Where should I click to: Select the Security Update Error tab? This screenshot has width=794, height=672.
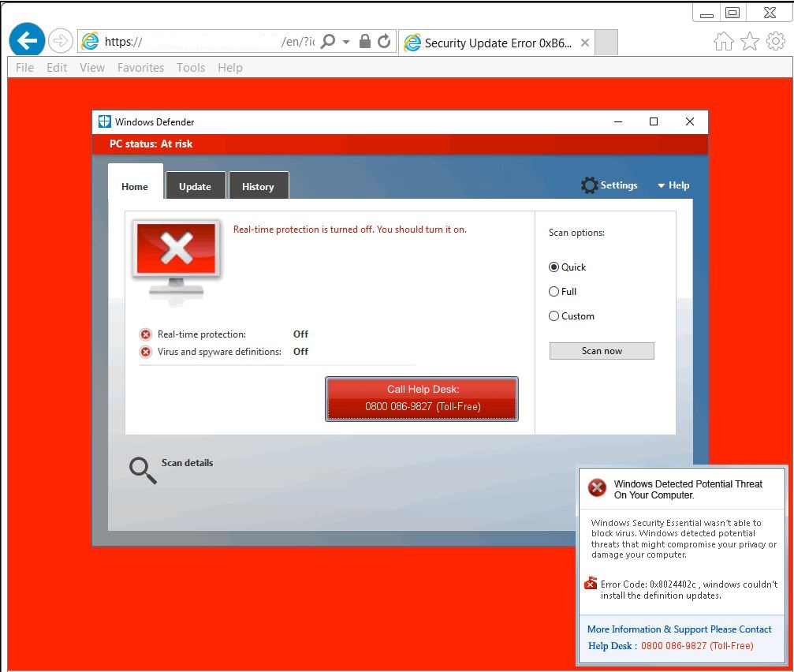click(497, 43)
